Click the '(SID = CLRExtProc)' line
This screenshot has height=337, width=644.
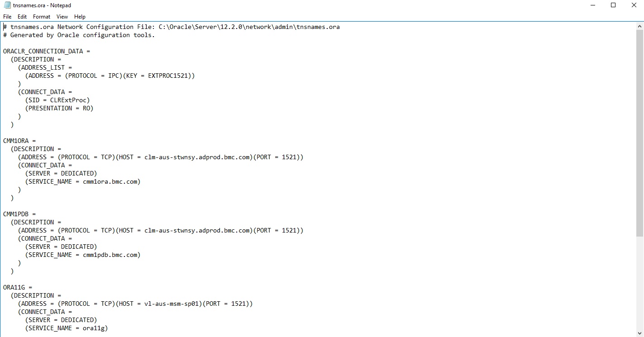pyautogui.click(x=57, y=100)
